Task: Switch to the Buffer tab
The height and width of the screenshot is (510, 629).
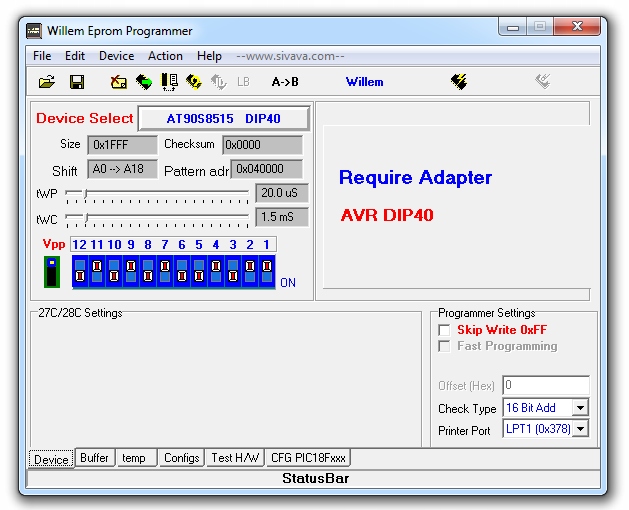Action: (x=94, y=458)
